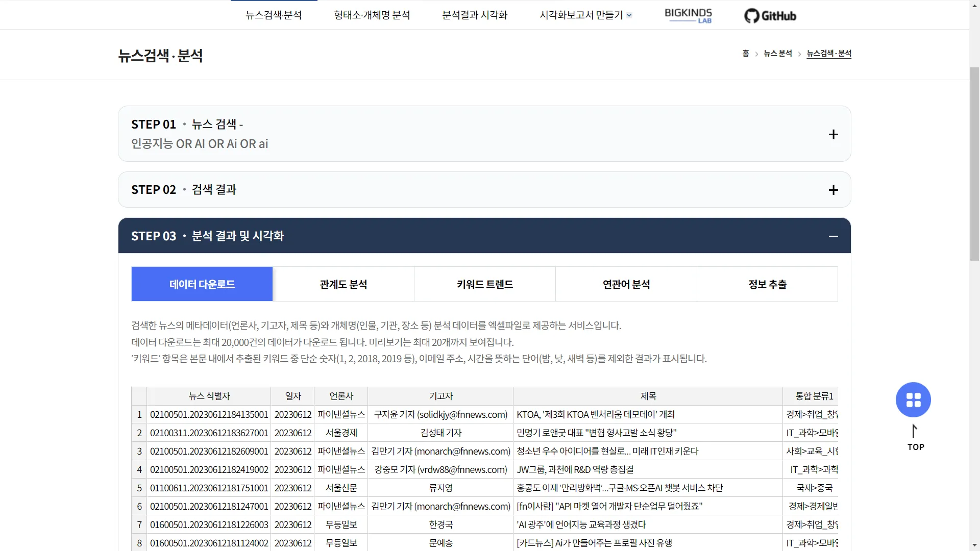The height and width of the screenshot is (551, 980).
Task: Open the 연관어 분석 tab
Action: (626, 284)
